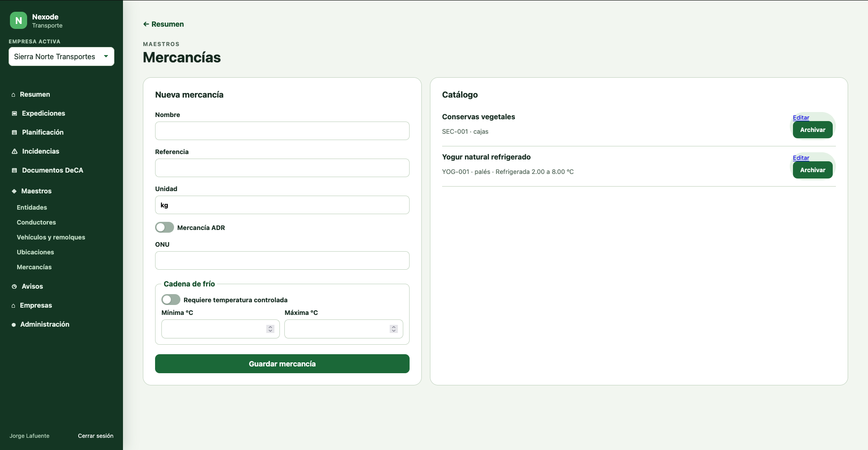This screenshot has width=868, height=450.
Task: Archive the Conservas vegetales item
Action: [812, 130]
